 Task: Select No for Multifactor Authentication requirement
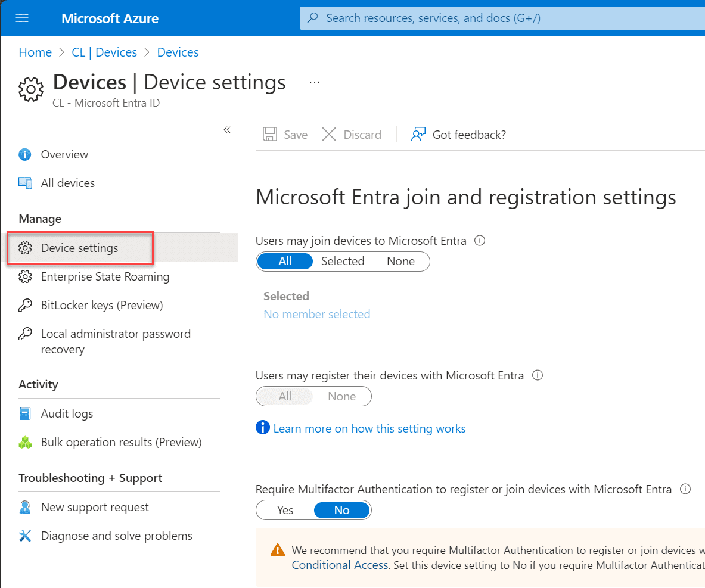point(341,510)
